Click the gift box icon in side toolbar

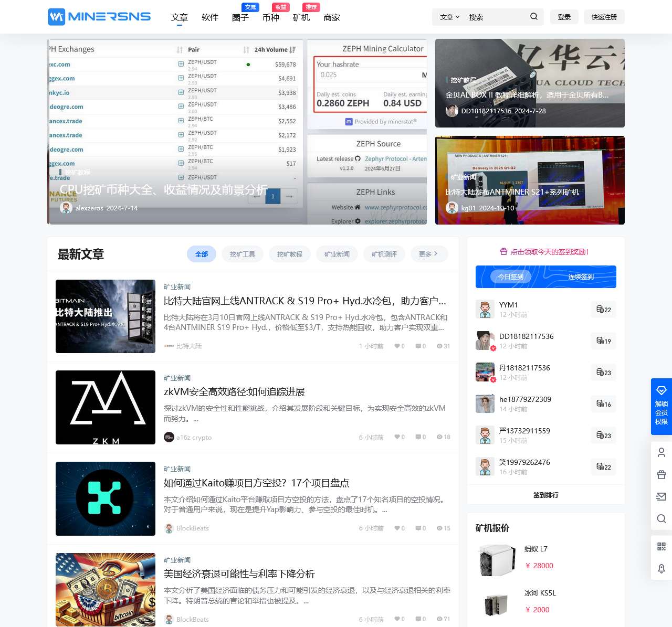coord(661,475)
